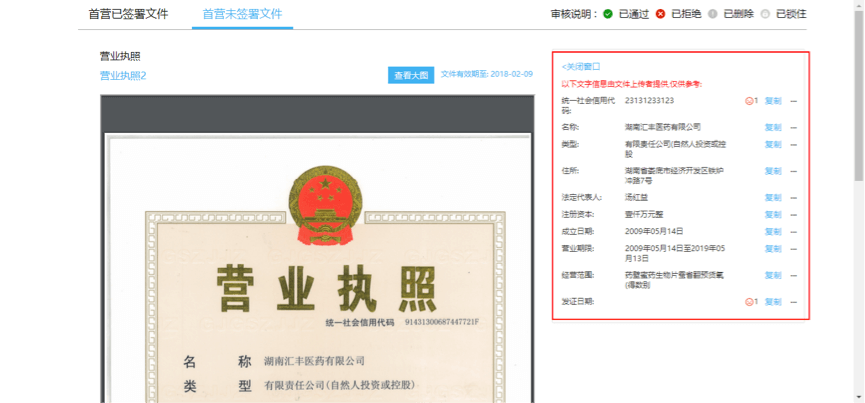This screenshot has height=403, width=865.
Task: Click 复制 in the 注册资本 row
Action: (x=773, y=214)
